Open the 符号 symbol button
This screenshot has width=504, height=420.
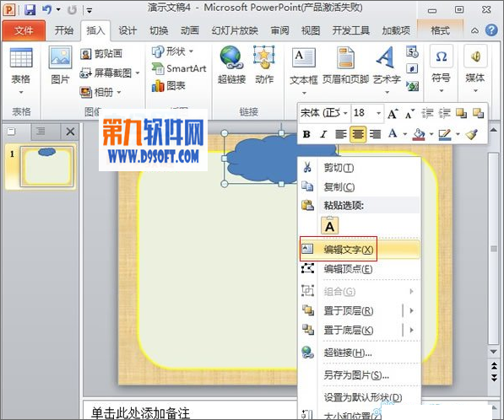pyautogui.click(x=442, y=68)
